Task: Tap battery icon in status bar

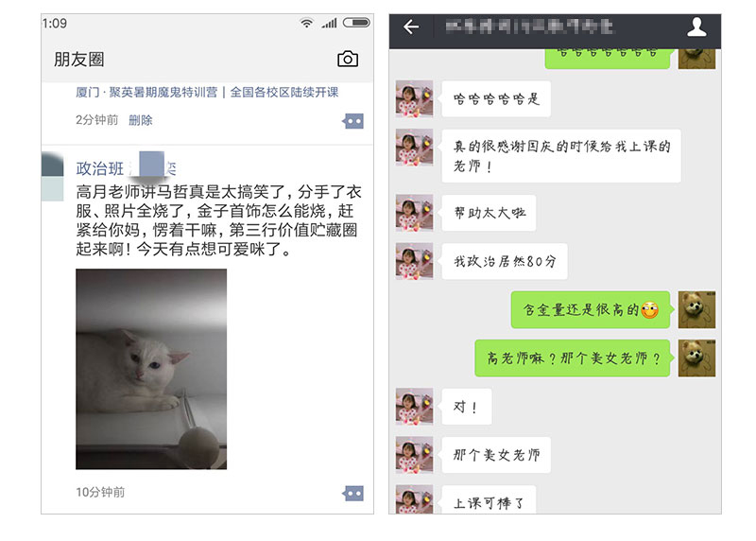Action: (x=356, y=22)
